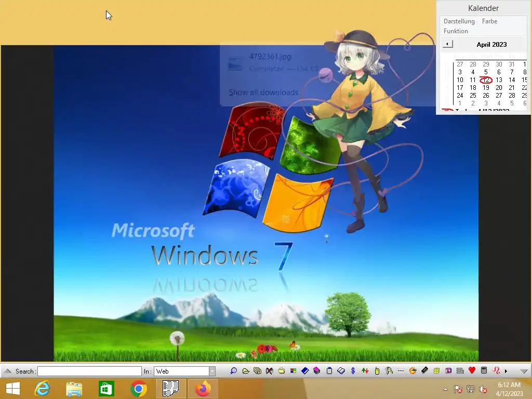This screenshot has width=532, height=399.
Task: Open the 6:12 AM taskbar clock
Action: pos(509,389)
